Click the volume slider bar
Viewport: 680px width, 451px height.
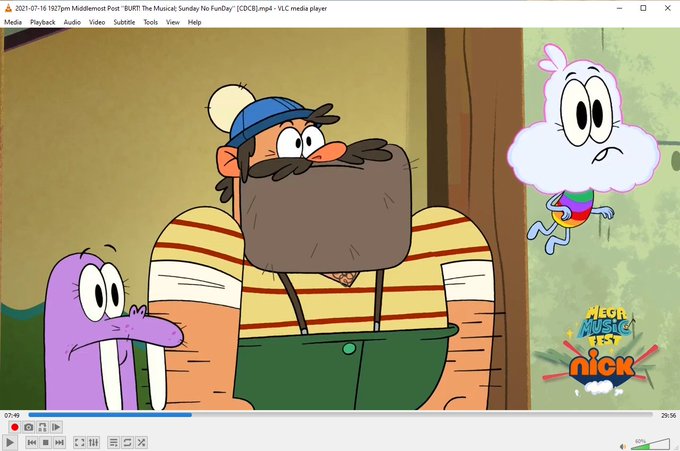coord(650,444)
